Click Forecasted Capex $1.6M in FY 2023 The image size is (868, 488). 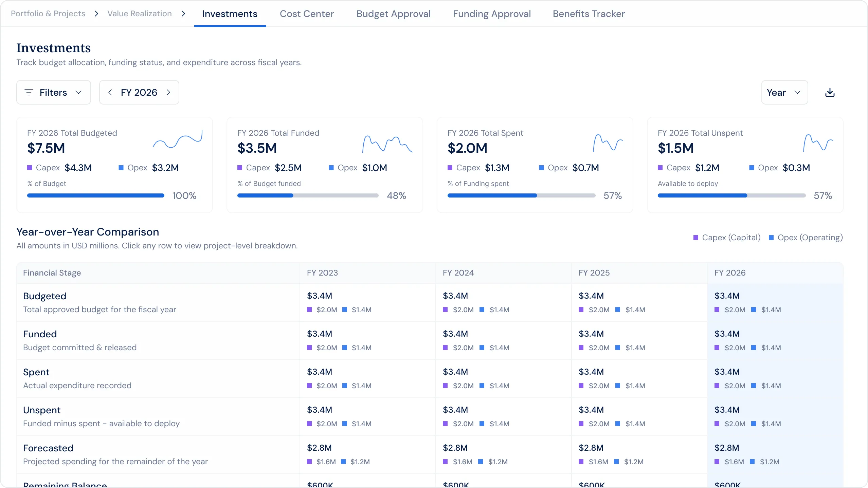pyautogui.click(x=326, y=462)
